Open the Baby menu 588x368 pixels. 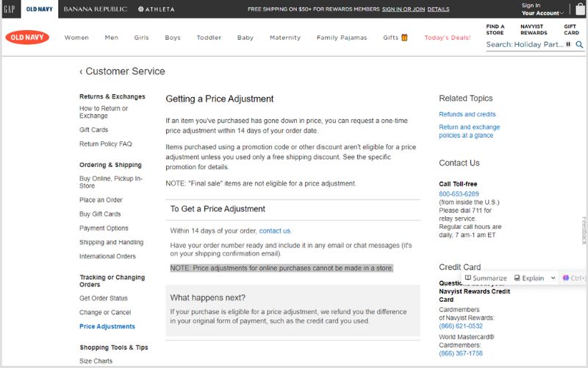tap(245, 38)
